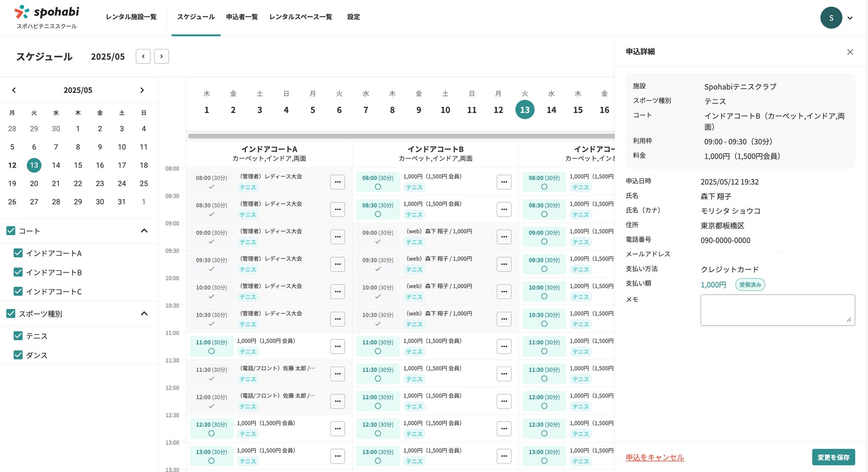868x472 pixels.
Task: Open options for インドアコートB 09:00 slot
Action: 504,237
